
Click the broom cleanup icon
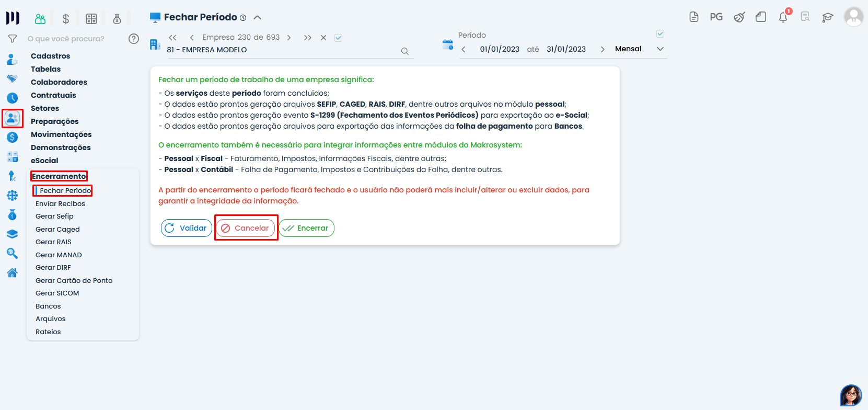[739, 17]
